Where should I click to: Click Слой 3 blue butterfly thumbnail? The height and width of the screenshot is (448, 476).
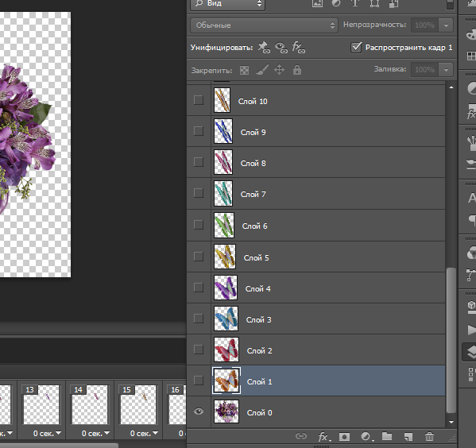pos(226,319)
